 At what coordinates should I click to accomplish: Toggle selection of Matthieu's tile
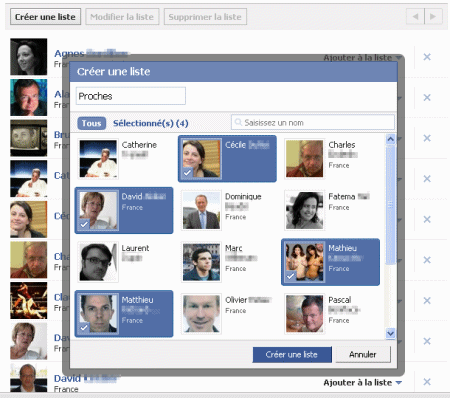(124, 314)
